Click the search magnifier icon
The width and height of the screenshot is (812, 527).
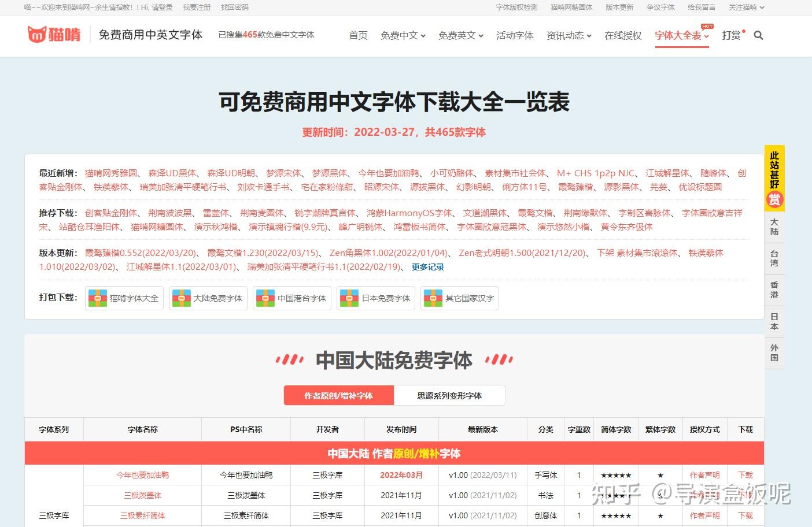(758, 35)
